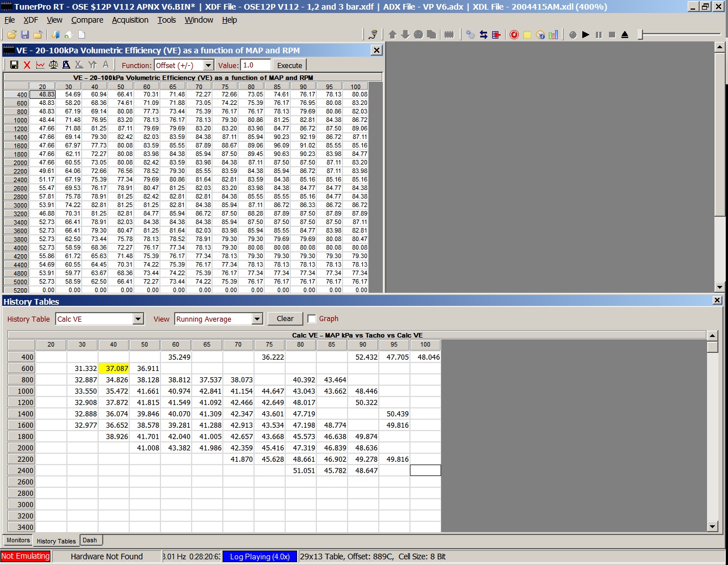Clear the history table data

(x=285, y=319)
